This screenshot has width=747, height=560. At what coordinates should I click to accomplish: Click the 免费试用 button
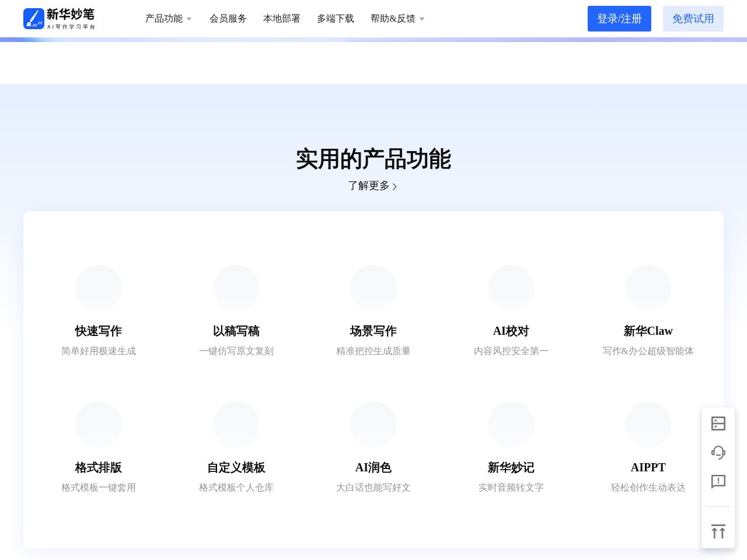(x=693, y=19)
